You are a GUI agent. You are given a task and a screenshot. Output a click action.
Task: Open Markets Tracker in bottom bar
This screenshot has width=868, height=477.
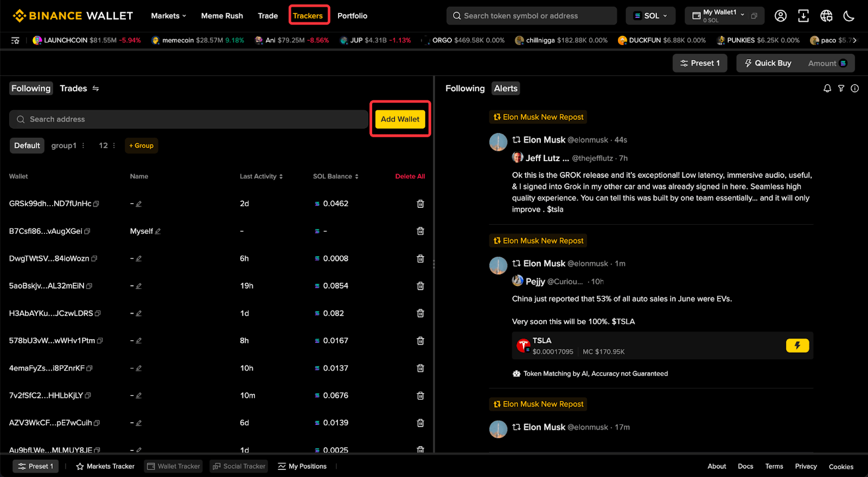pos(105,466)
